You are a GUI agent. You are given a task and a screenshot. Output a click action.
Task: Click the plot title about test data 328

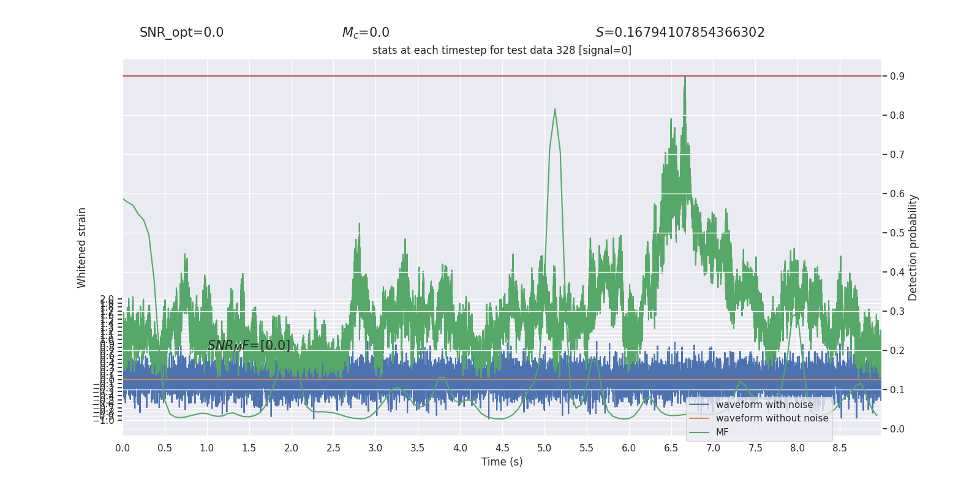point(502,50)
